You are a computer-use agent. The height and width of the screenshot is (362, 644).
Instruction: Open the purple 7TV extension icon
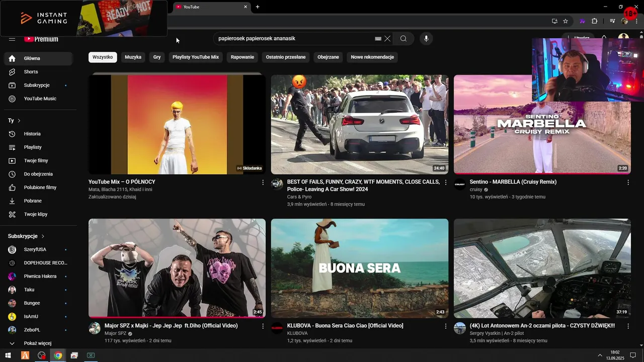582,21
